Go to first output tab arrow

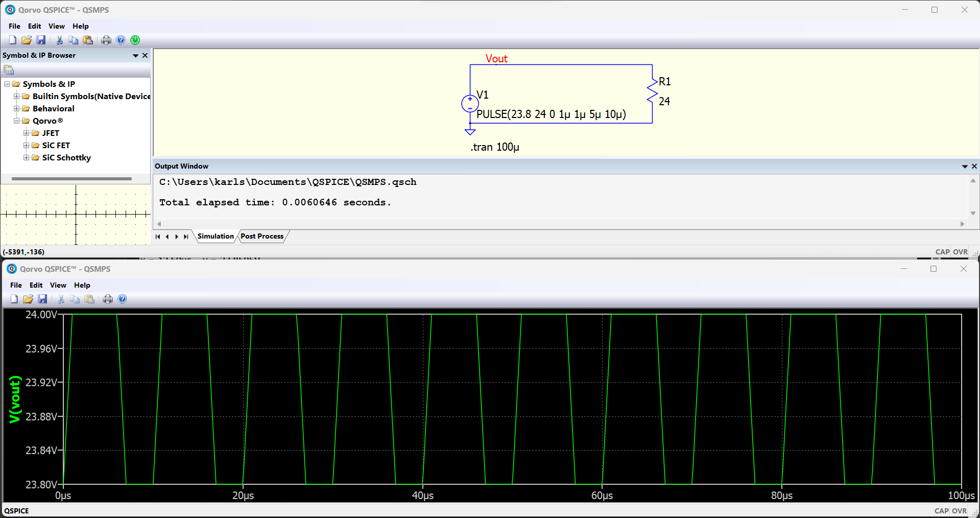(157, 237)
